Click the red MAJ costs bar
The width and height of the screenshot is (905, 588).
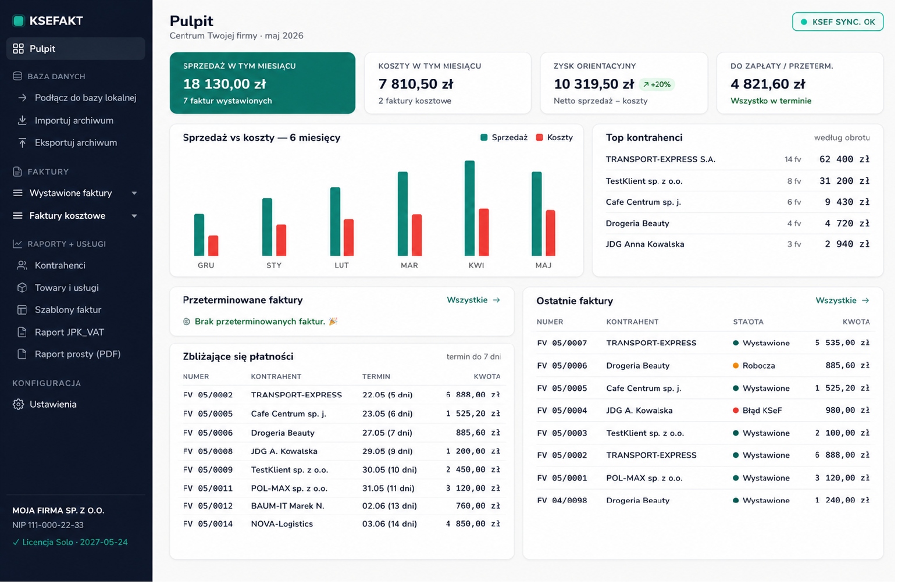tap(550, 233)
